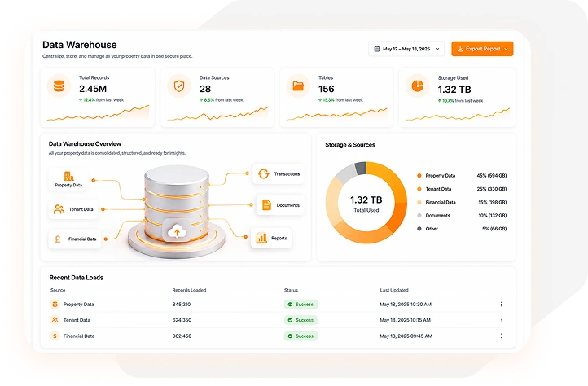Screen dimensions: 588x386
Task: Click the Documents file icon
Action: coord(266,205)
